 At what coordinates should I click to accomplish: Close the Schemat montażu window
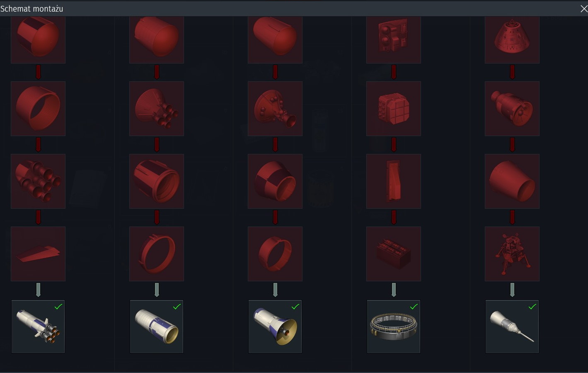pyautogui.click(x=584, y=9)
